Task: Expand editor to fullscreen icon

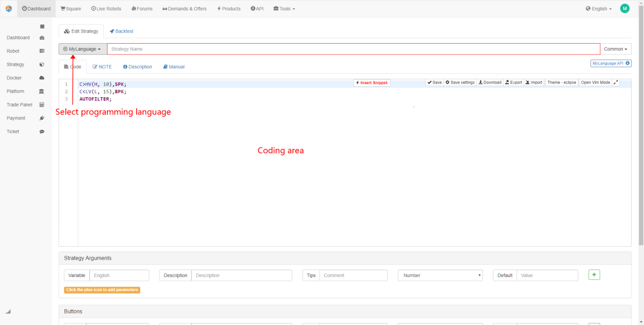Action: pyautogui.click(x=616, y=82)
